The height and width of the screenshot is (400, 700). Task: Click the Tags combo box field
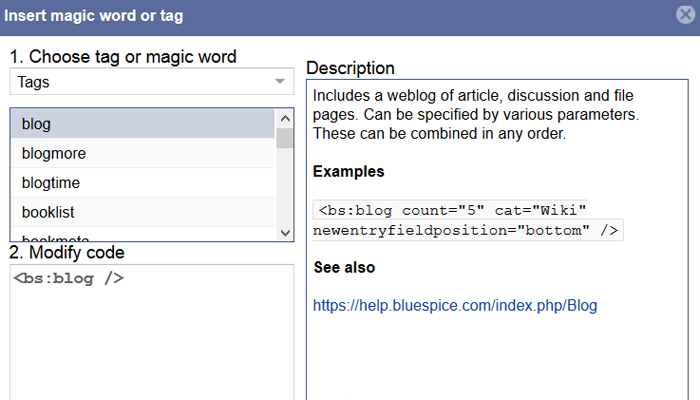140,82
